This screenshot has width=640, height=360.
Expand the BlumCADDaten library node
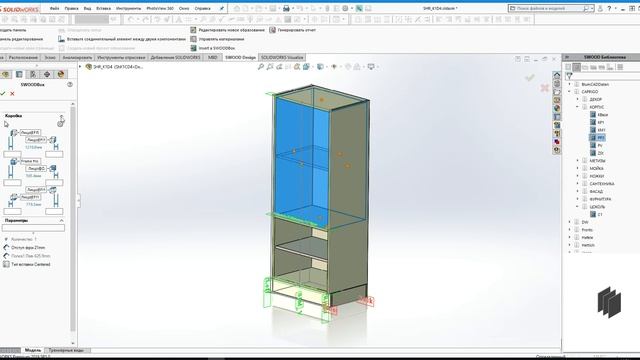tap(570, 84)
